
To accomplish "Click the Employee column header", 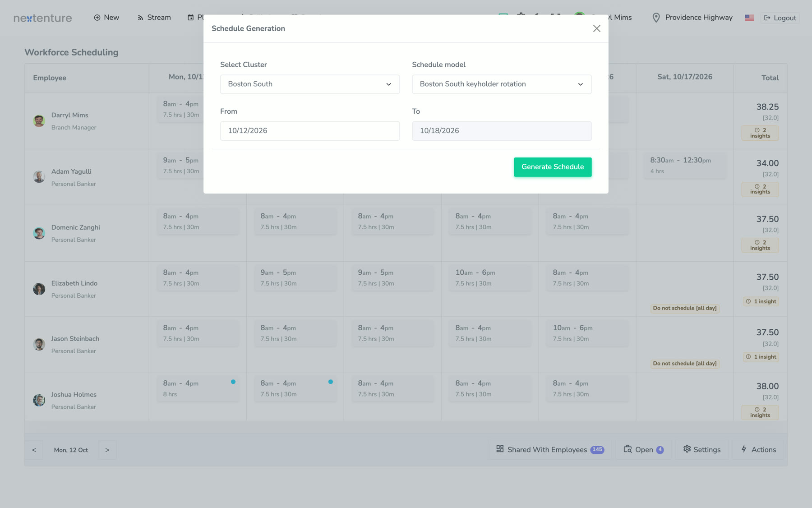I will click(x=50, y=78).
